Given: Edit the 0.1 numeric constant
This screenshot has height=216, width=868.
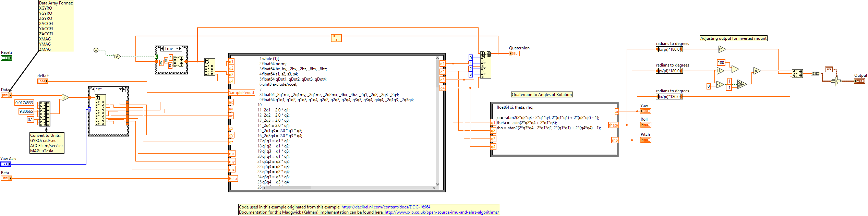Looking at the screenshot, I should (31, 119).
